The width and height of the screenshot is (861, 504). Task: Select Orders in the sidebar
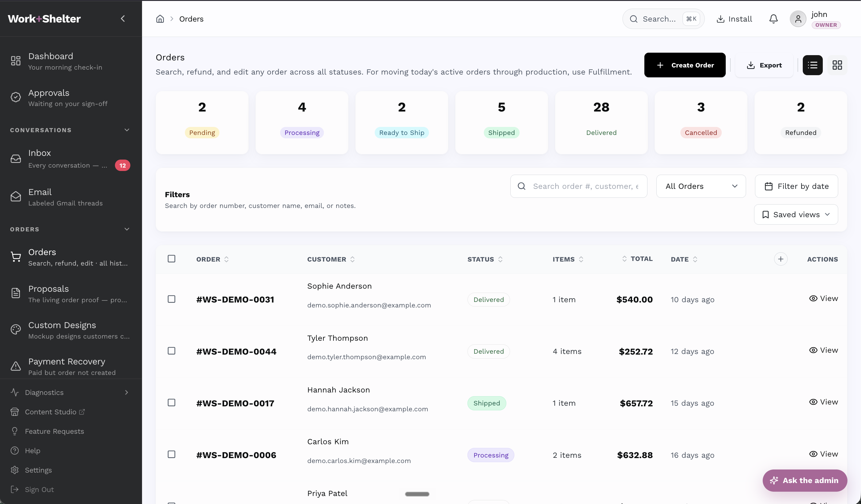pos(71,257)
